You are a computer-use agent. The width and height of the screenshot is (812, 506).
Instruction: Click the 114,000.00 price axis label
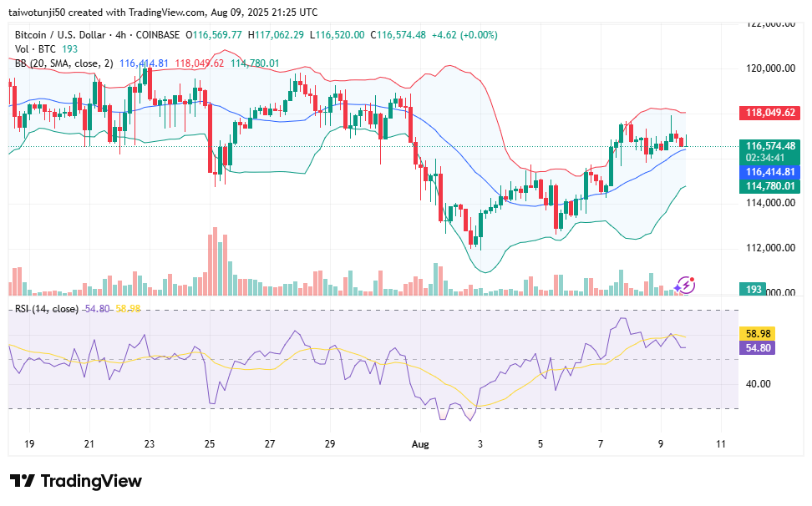[x=770, y=203]
